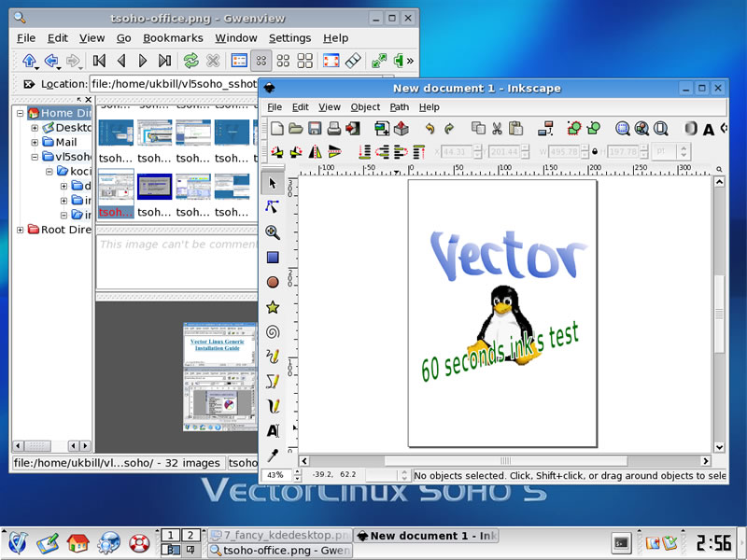Select the Ellipse tool

[x=273, y=282]
